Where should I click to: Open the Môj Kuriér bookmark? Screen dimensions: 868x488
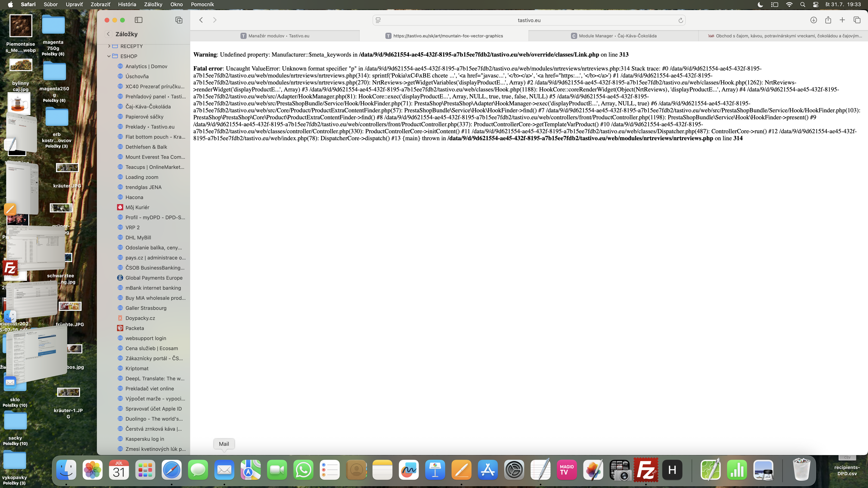[x=137, y=207]
